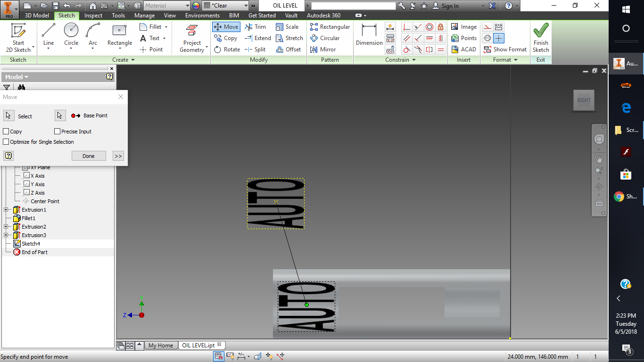
Task: Open the Model browser dropdown
Action: pyautogui.click(x=17, y=77)
